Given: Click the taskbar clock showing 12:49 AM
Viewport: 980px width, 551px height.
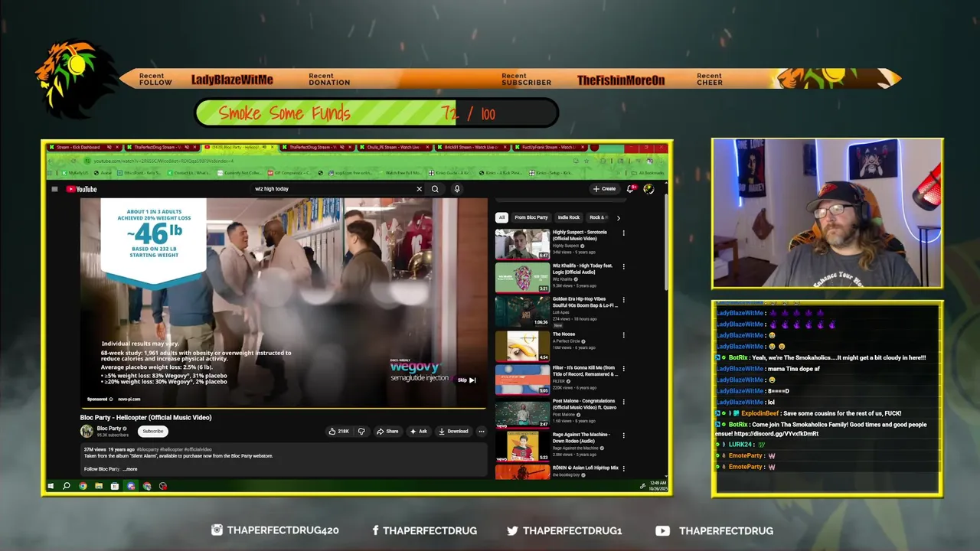Looking at the screenshot, I should [658, 486].
